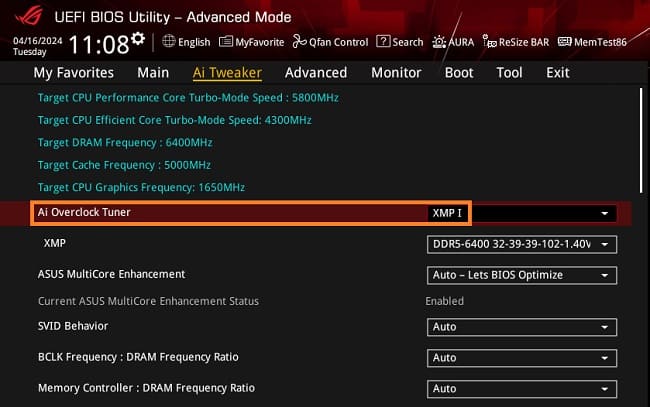Open time settings gear icon
Viewport: 650px width, 407px height.
(x=138, y=39)
